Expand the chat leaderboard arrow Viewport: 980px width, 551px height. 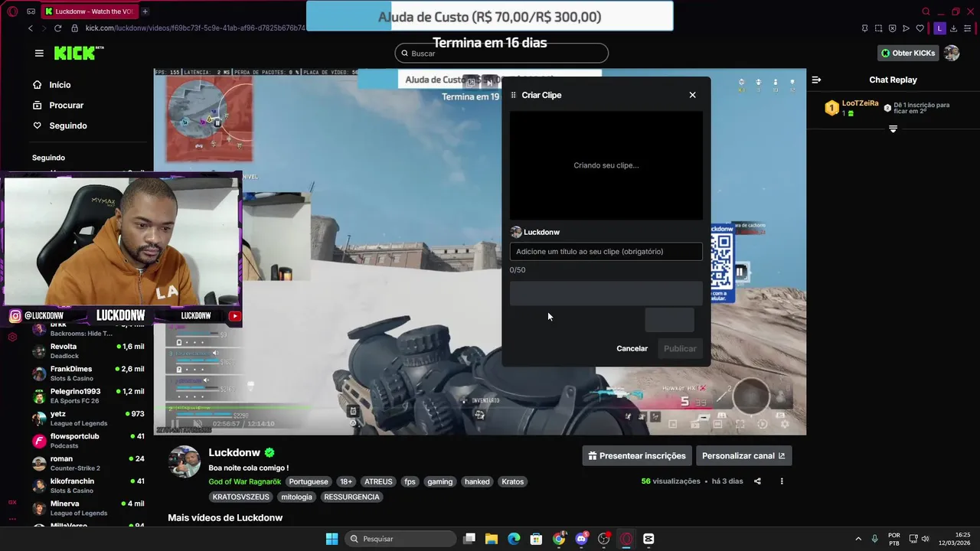tap(893, 129)
